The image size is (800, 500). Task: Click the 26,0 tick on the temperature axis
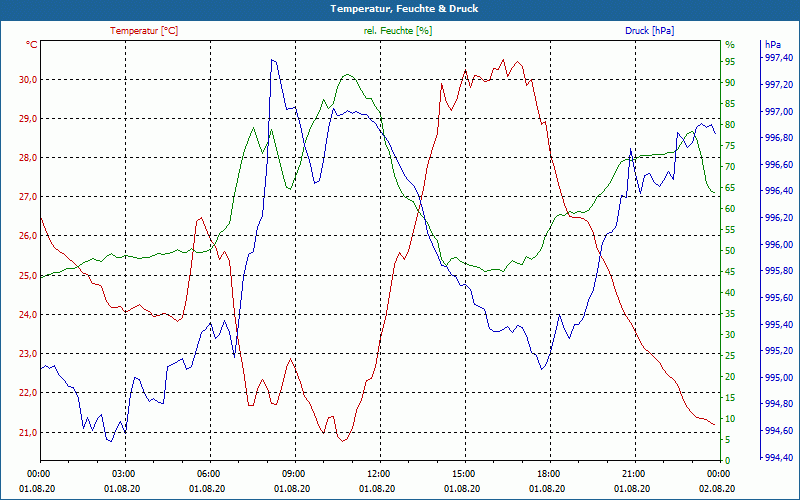point(29,236)
